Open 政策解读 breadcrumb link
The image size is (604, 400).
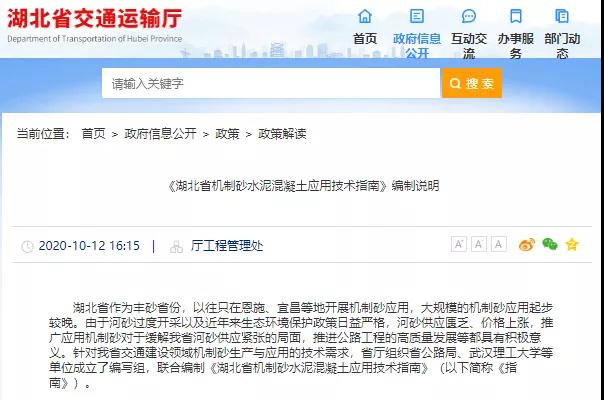pyautogui.click(x=282, y=133)
